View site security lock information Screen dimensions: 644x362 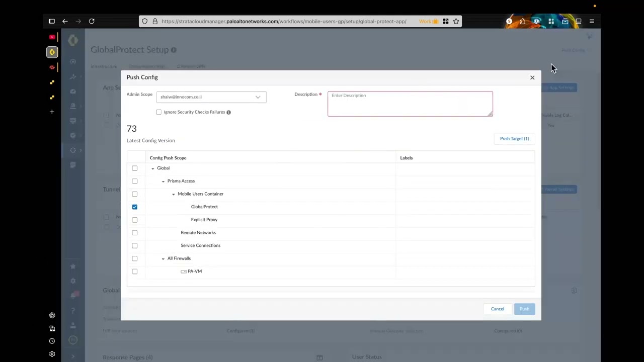coord(155,21)
